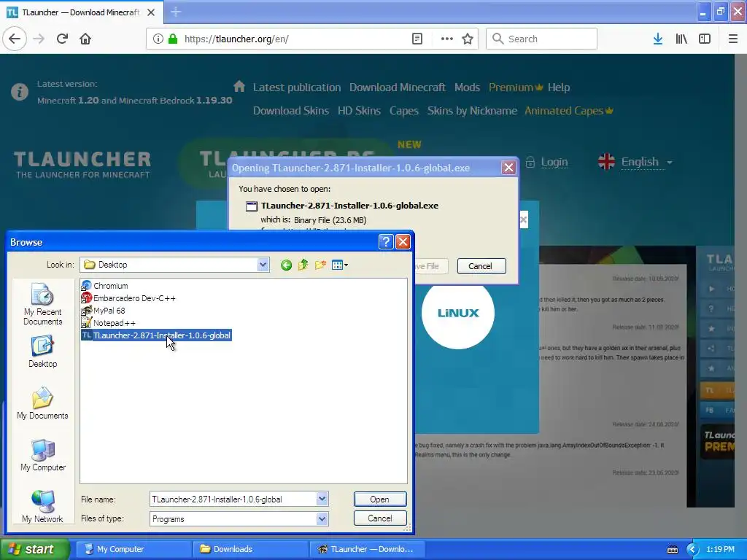Select MyPal 68 in file list

(x=104, y=311)
